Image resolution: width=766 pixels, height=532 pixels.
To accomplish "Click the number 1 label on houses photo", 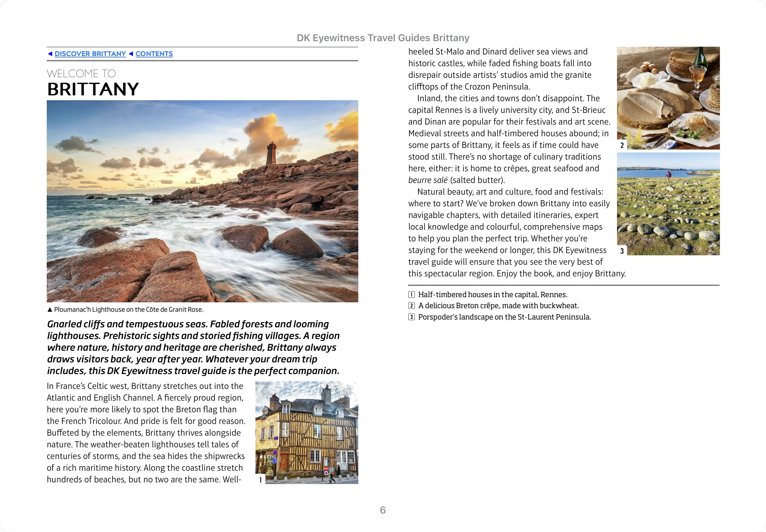I will tap(260, 480).
